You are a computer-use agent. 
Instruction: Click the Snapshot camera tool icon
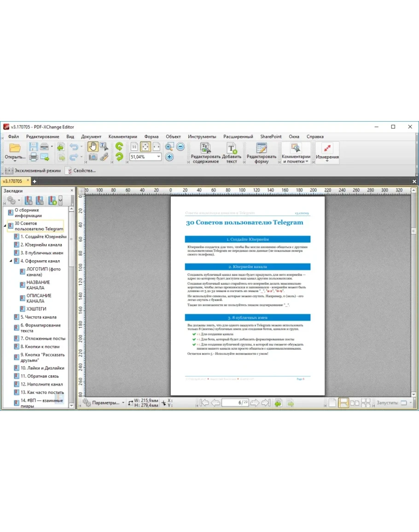(x=93, y=157)
